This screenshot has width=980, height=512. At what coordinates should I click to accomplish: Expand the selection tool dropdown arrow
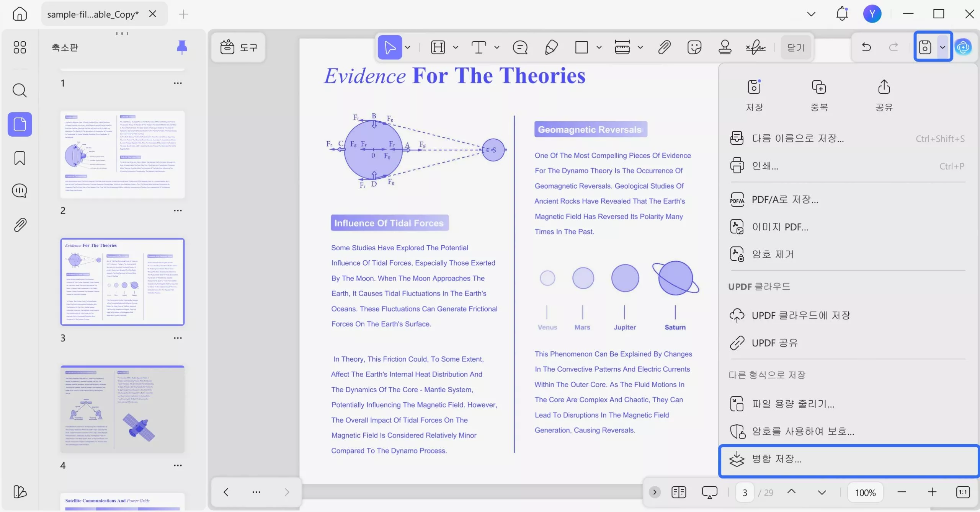(408, 47)
